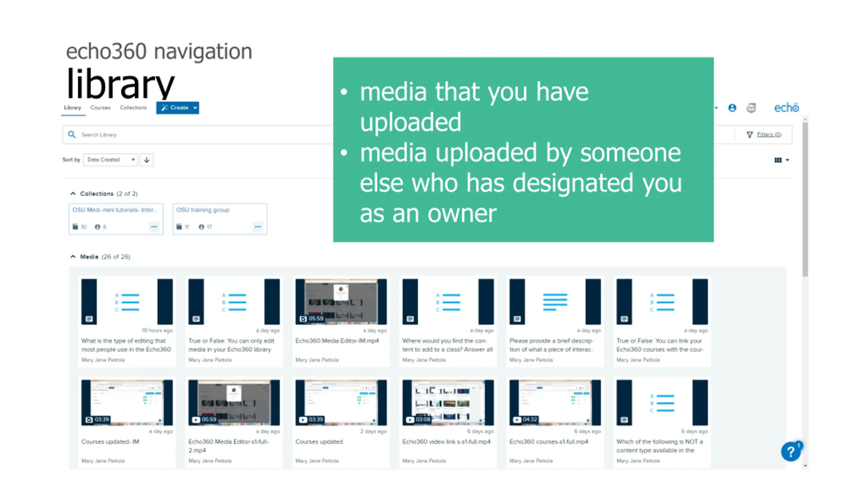This screenshot has width=868, height=488.
Task: Open options menu for OSU Med- mini tutorials
Action: (x=154, y=227)
